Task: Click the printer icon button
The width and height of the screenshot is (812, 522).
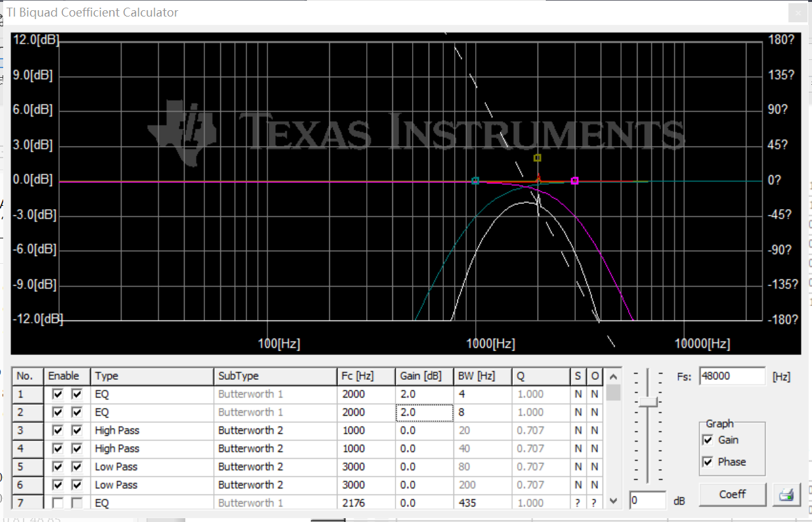Action: click(x=787, y=494)
